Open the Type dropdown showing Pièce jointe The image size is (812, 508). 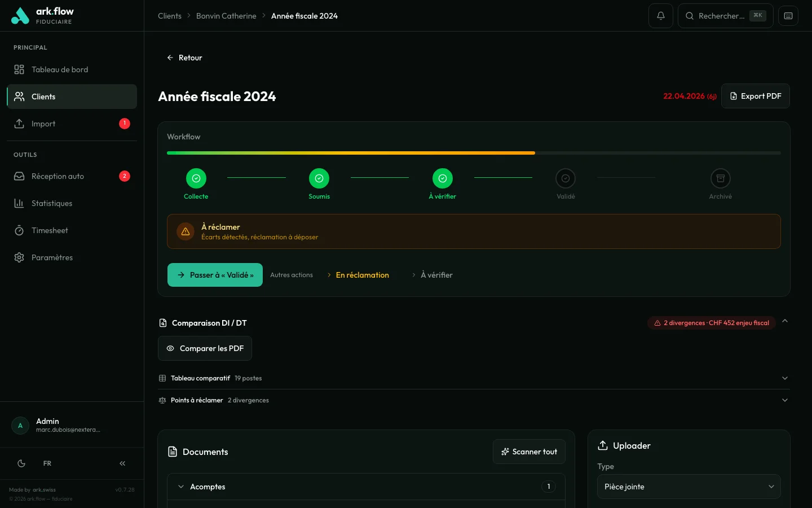(689, 487)
